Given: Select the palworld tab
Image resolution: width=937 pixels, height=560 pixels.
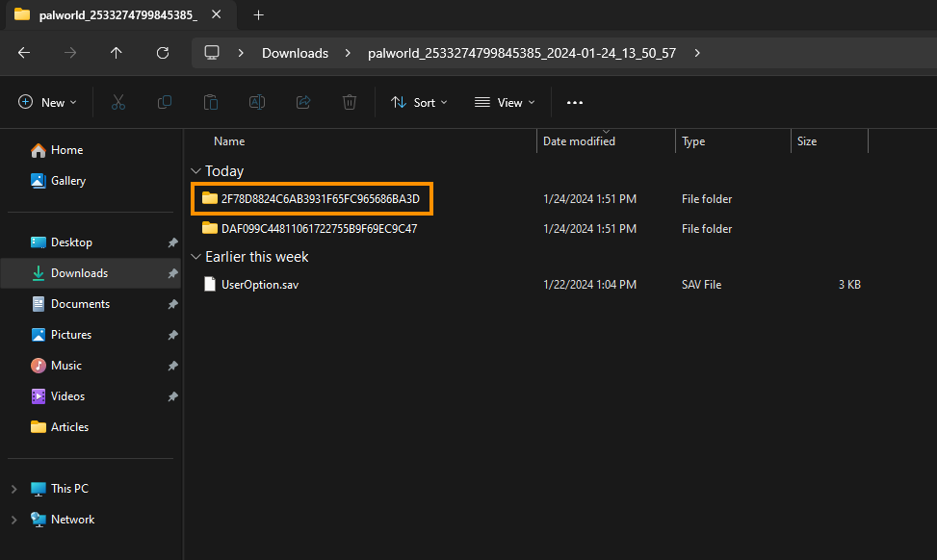Looking at the screenshot, I should (x=119, y=15).
